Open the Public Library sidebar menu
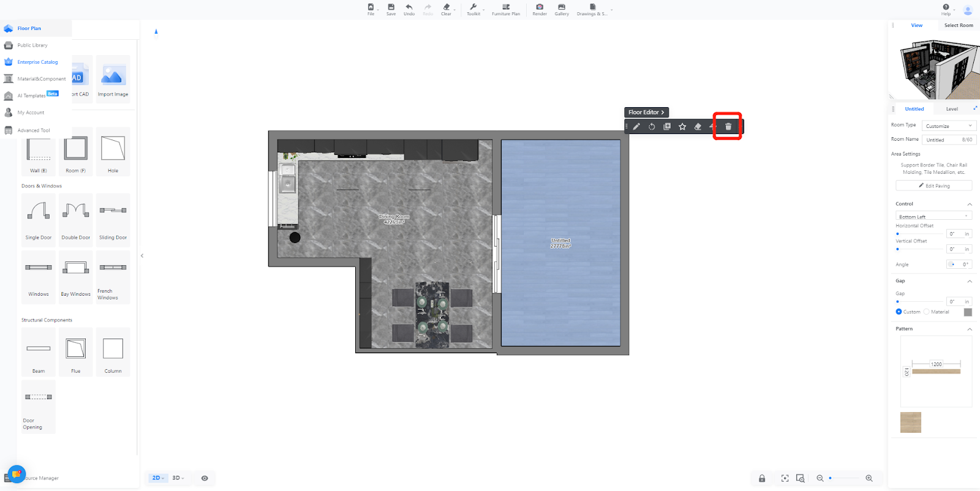Image resolution: width=980 pixels, height=491 pixels. coord(36,45)
